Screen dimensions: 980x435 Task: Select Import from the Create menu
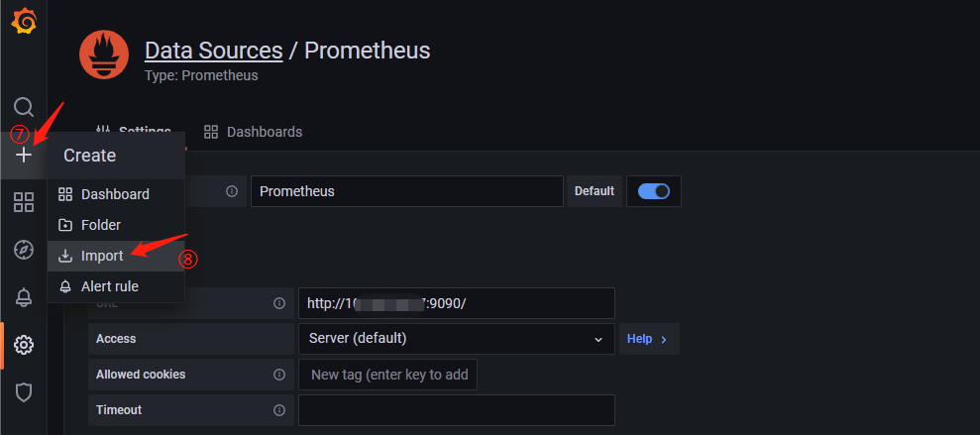[102, 256]
